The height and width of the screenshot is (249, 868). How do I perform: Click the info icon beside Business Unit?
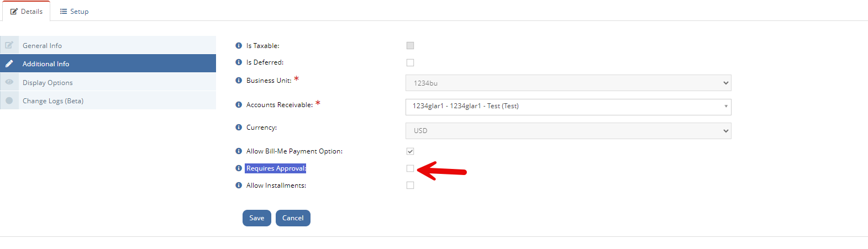[239, 81]
